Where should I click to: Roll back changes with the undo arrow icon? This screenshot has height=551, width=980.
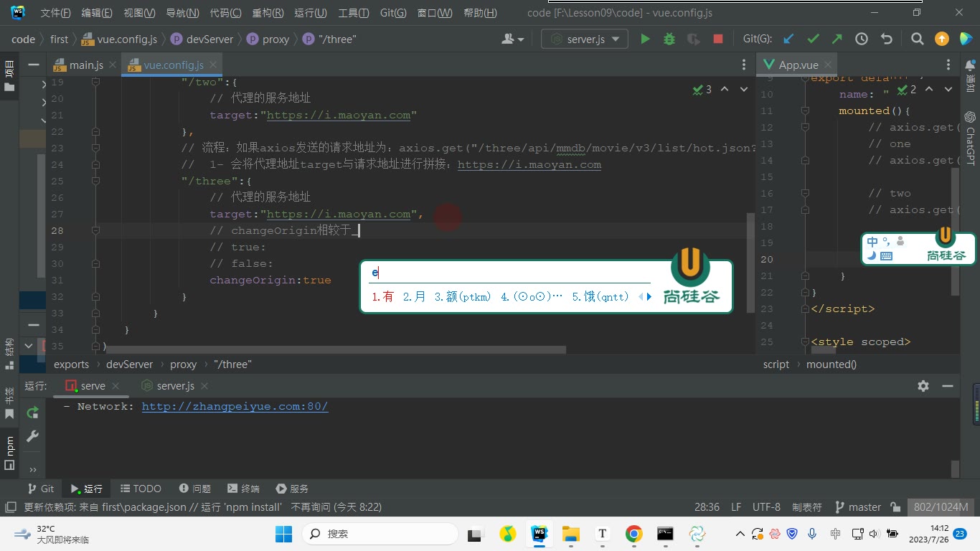(x=886, y=39)
